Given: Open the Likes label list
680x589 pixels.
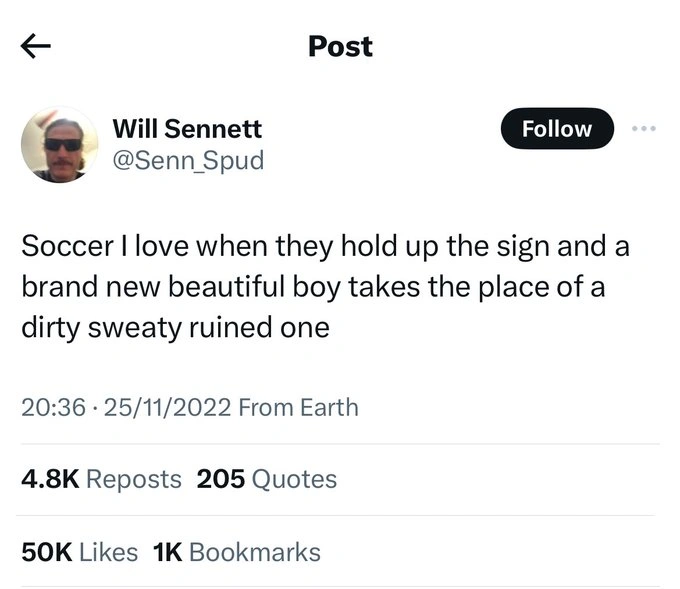Looking at the screenshot, I should (x=108, y=552).
